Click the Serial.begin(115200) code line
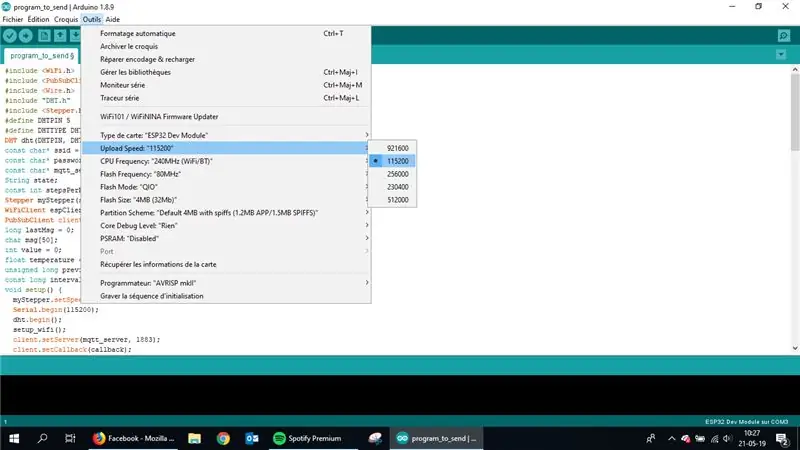 pos(56,310)
